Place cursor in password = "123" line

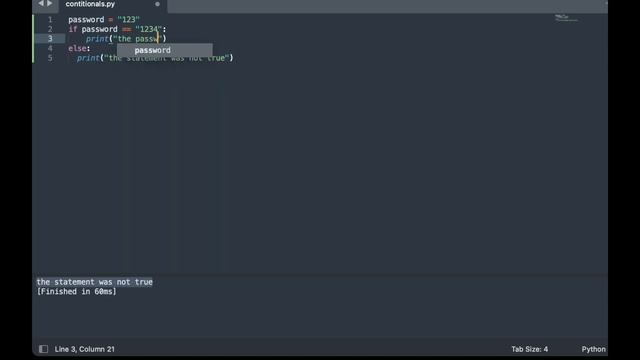[x=104, y=20]
